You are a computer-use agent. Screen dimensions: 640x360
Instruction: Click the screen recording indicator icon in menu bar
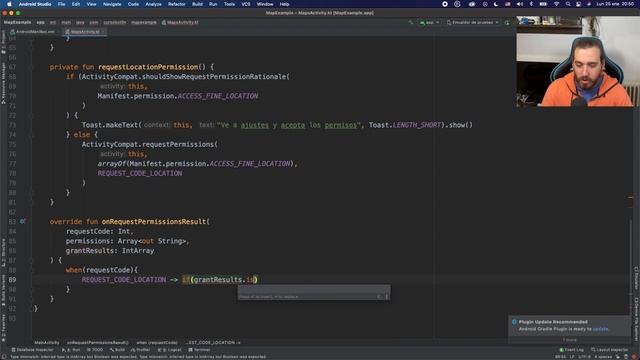(445, 4)
